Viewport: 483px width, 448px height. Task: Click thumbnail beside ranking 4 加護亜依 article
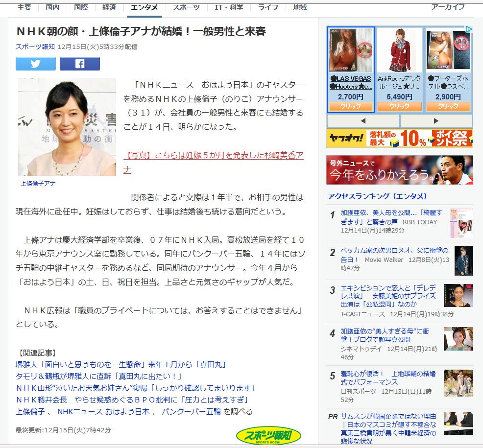[459, 339]
